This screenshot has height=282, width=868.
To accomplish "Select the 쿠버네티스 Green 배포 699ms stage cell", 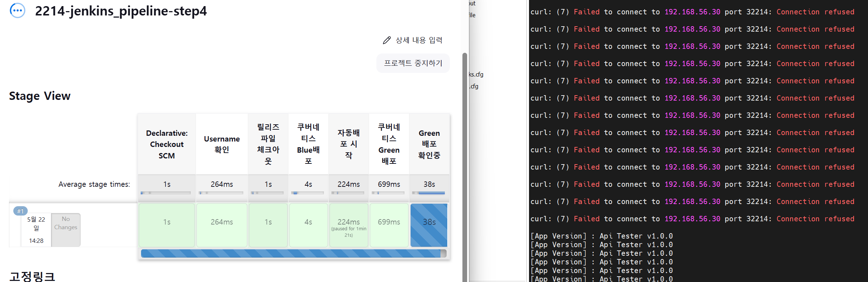I will pos(389,225).
